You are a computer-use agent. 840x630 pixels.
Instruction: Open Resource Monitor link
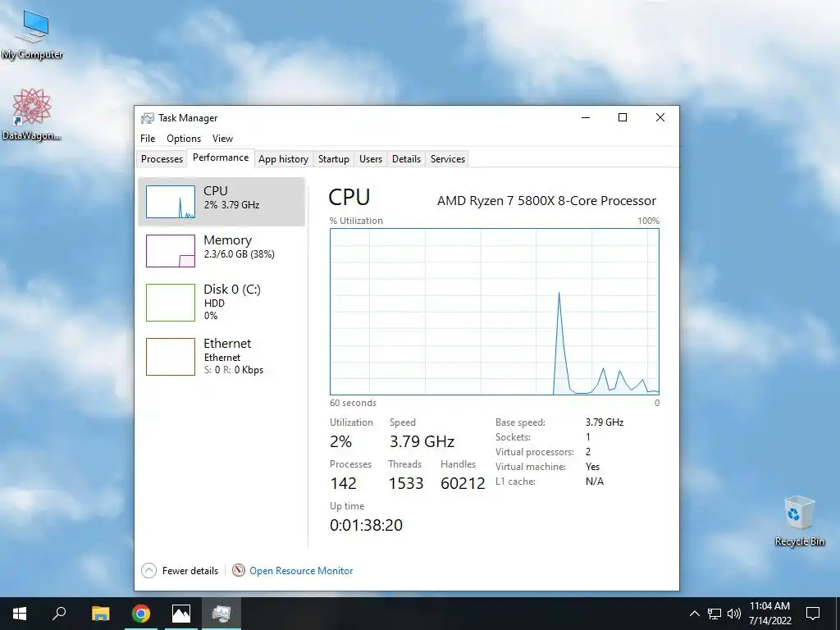pyautogui.click(x=301, y=571)
